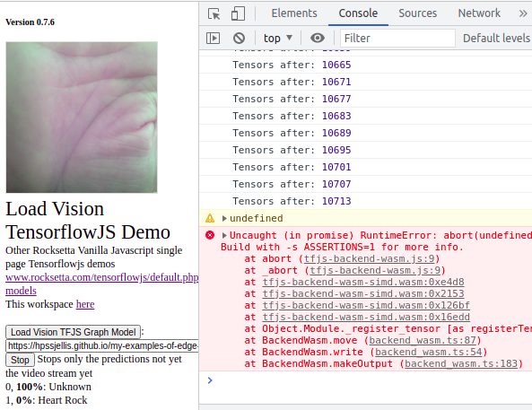
Task: Open the Default levels dropdown
Action: tap(497, 38)
